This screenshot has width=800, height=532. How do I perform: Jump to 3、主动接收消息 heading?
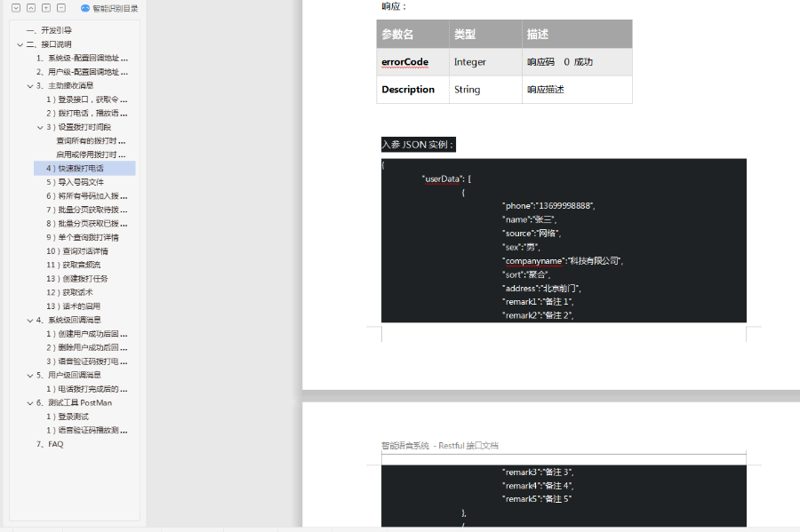pyautogui.click(x=65, y=85)
